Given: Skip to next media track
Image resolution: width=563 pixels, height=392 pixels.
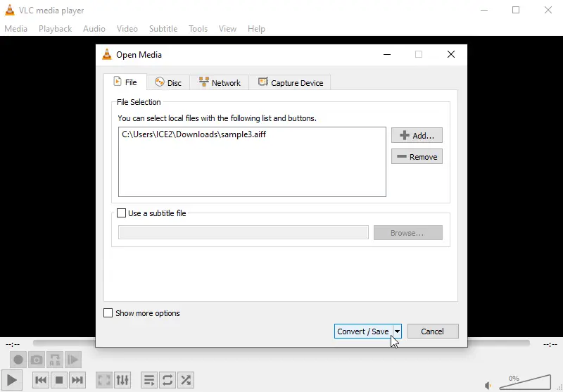Looking at the screenshot, I should click(77, 380).
